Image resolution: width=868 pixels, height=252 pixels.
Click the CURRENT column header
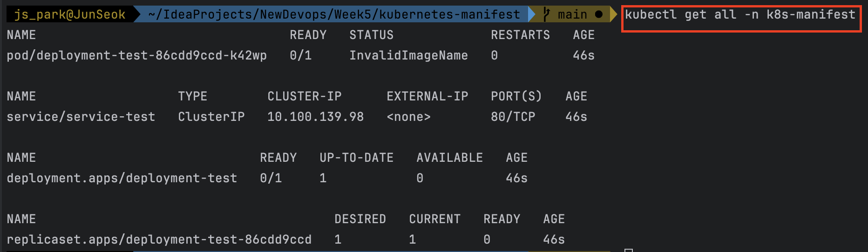pos(435,219)
